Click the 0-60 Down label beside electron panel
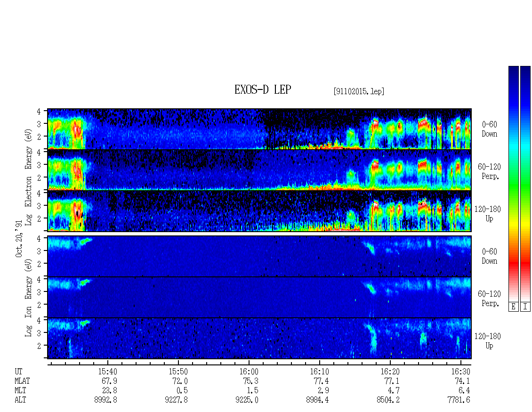The height and width of the screenshot is (412, 532). 489,129
